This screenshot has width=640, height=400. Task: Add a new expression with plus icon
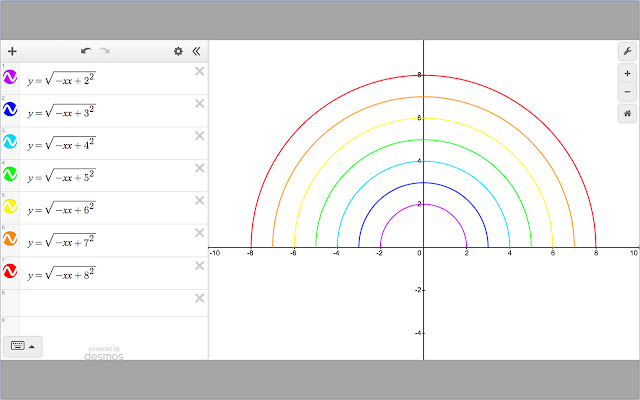pyautogui.click(x=12, y=51)
